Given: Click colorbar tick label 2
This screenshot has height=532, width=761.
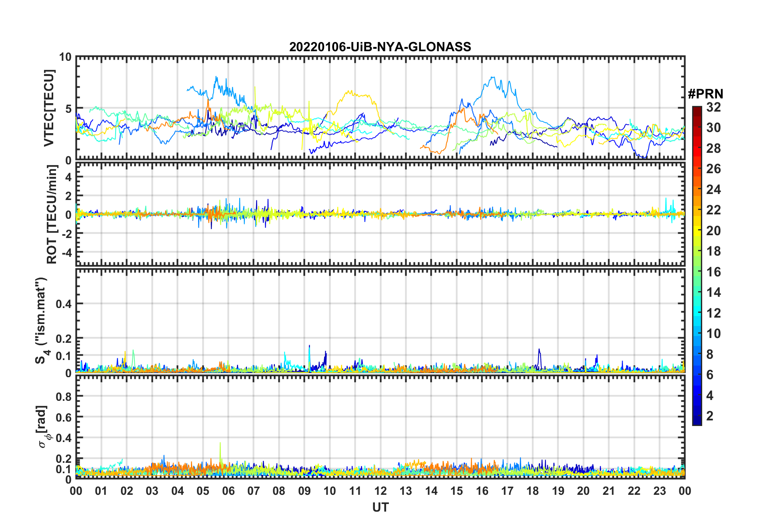Looking at the screenshot, I should tap(710, 416).
